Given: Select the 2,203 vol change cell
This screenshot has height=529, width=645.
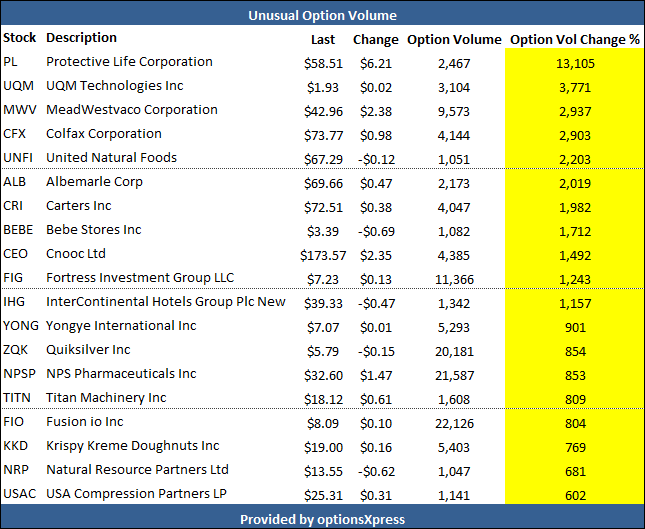Looking at the screenshot, I should pos(575,160).
